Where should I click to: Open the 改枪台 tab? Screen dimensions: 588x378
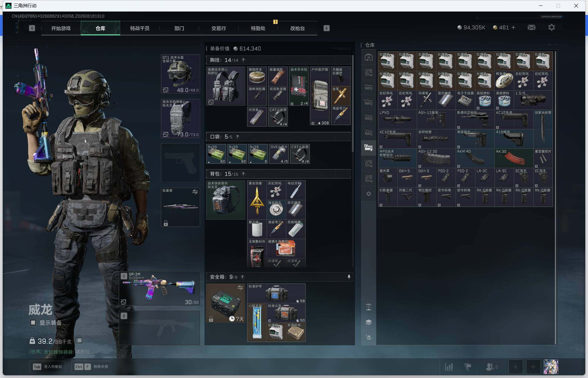pyautogui.click(x=298, y=28)
